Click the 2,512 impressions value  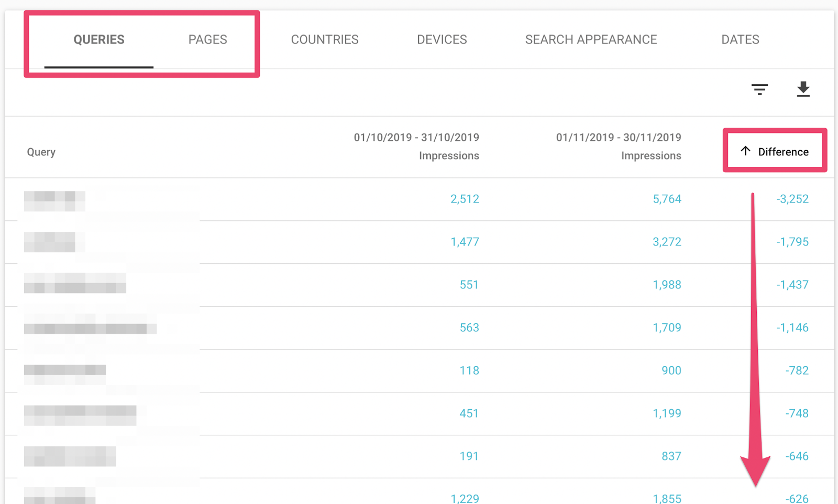click(x=465, y=199)
